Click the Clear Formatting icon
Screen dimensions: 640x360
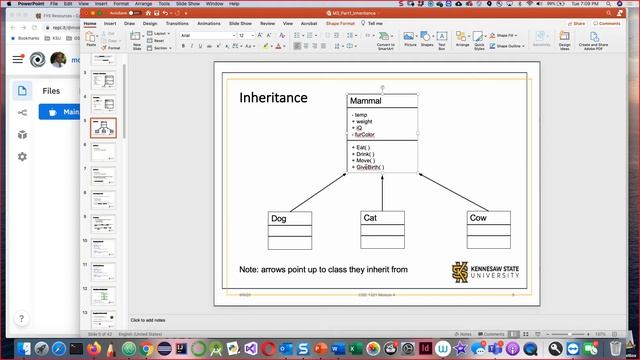click(x=282, y=36)
